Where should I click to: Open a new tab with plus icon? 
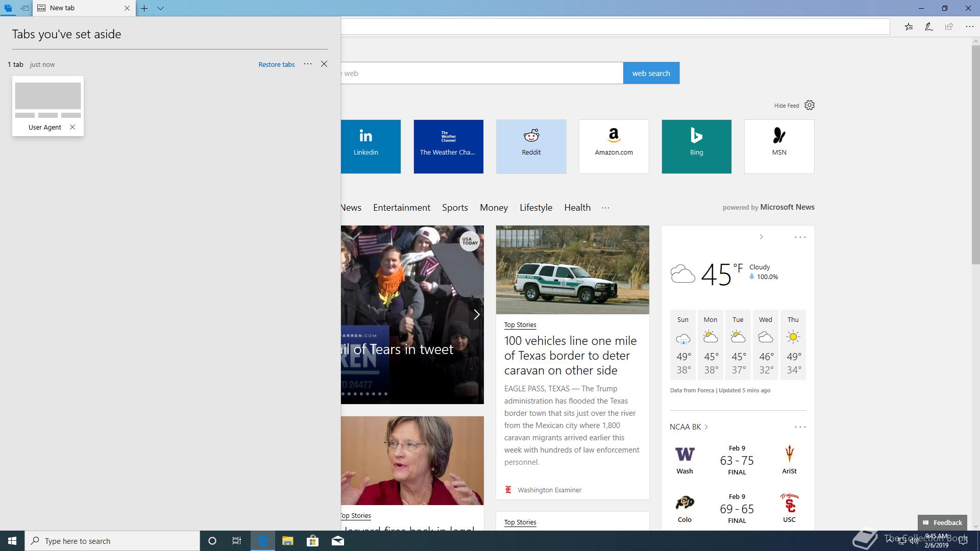coord(144,8)
